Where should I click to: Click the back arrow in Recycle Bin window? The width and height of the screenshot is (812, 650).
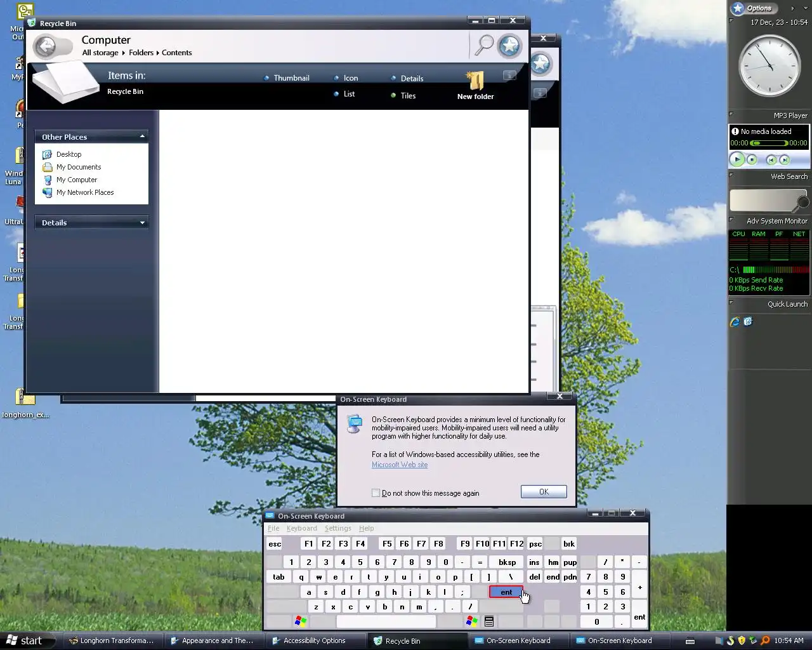(46, 46)
